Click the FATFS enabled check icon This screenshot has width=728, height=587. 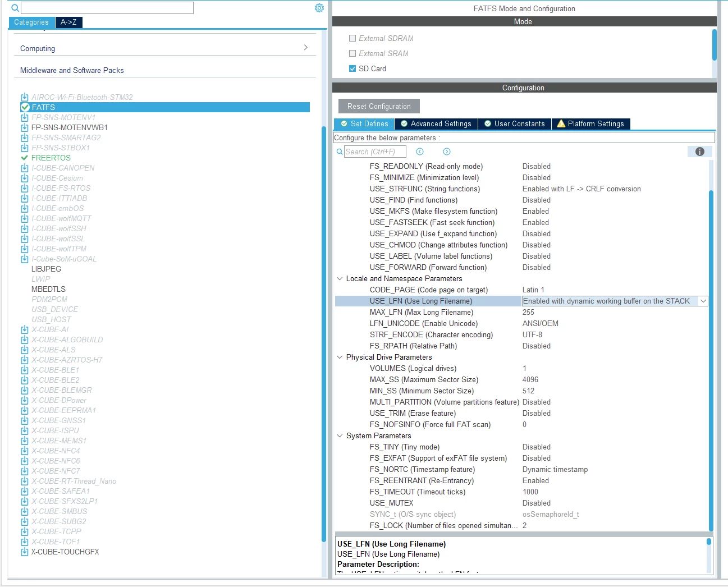coord(25,107)
